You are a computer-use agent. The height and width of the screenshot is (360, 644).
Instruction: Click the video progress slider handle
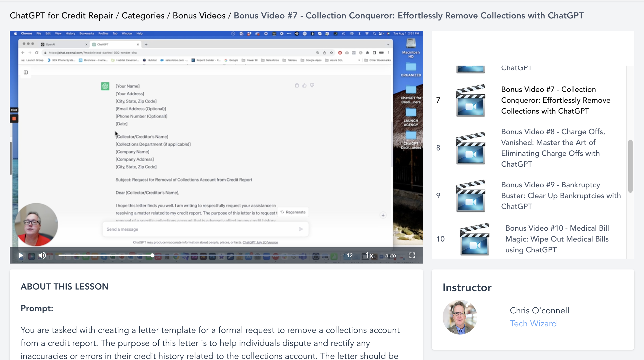click(x=152, y=255)
